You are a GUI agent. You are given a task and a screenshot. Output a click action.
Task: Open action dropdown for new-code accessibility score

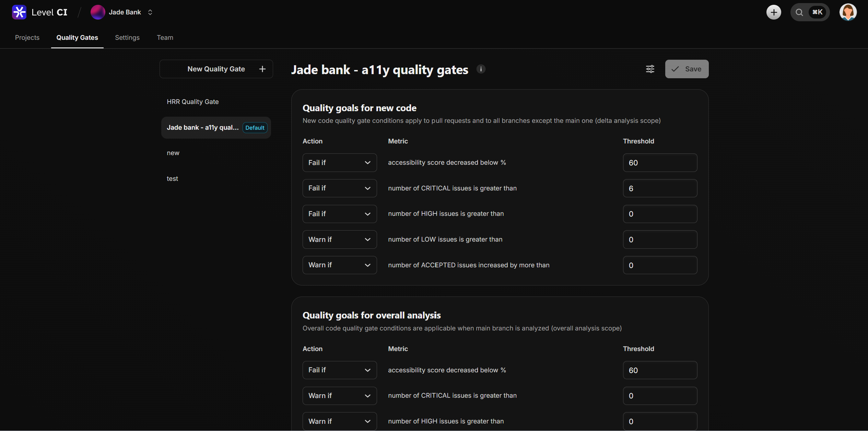[x=339, y=163]
